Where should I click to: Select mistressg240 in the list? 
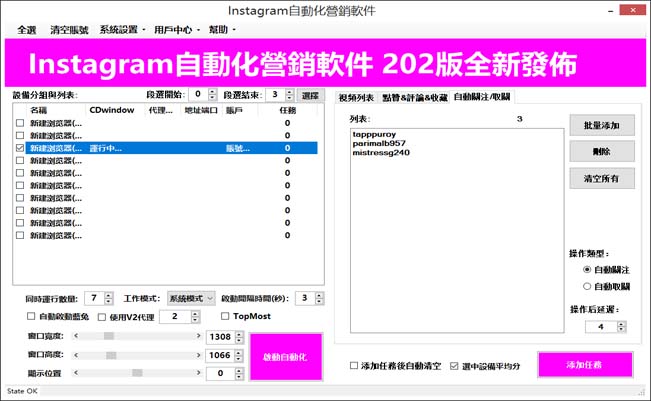[x=381, y=153]
